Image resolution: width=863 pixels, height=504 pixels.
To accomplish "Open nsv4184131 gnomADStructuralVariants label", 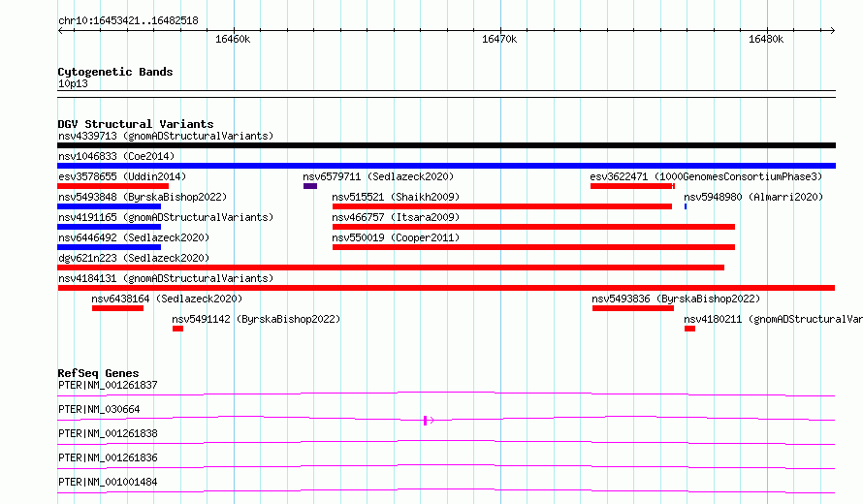I will point(166,278).
